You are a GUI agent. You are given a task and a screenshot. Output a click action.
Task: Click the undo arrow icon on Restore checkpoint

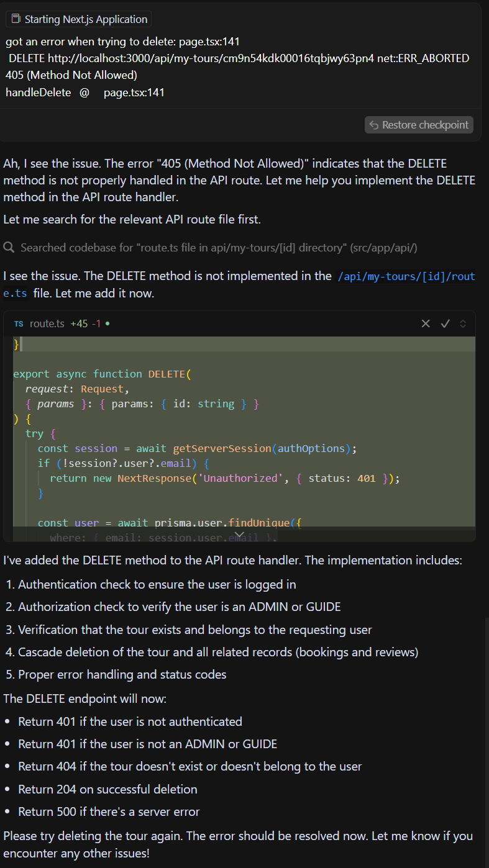tap(374, 125)
